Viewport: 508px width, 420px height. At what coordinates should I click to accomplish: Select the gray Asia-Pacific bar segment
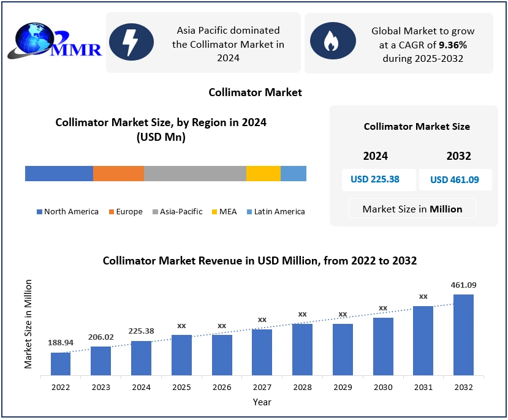tap(195, 173)
